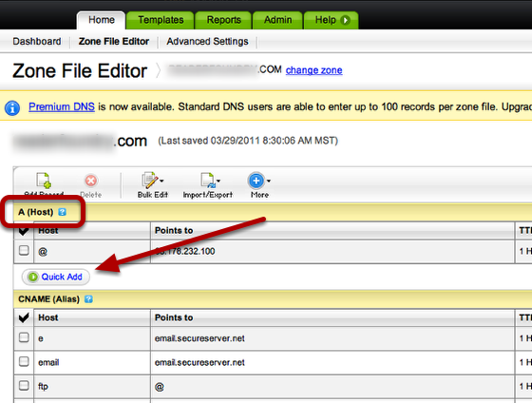Screen dimensions: 532x403
Task: Click the Zone File Editor page title
Action: click(80, 71)
